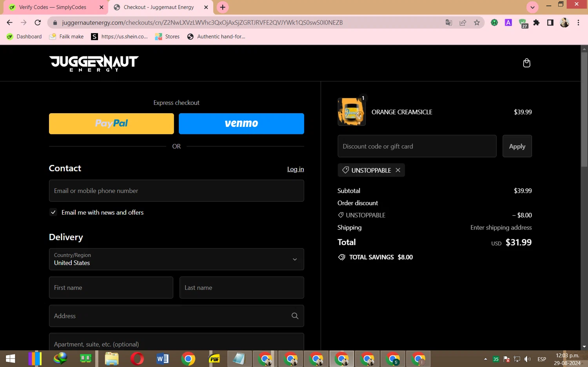Show hidden system tray icons
Viewport: 588px width, 367px height.
[485, 359]
